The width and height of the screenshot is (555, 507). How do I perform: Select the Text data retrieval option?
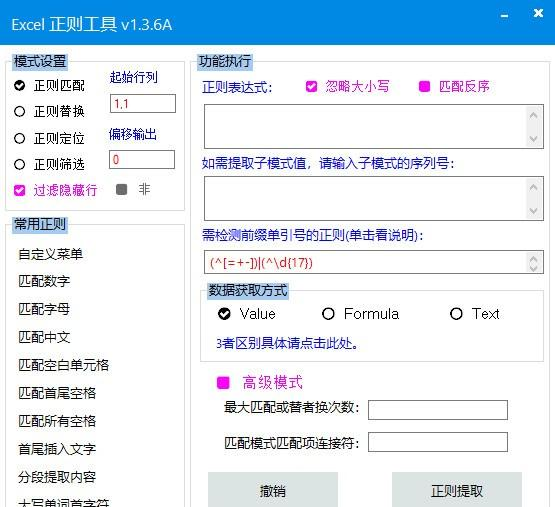pyautogui.click(x=456, y=314)
